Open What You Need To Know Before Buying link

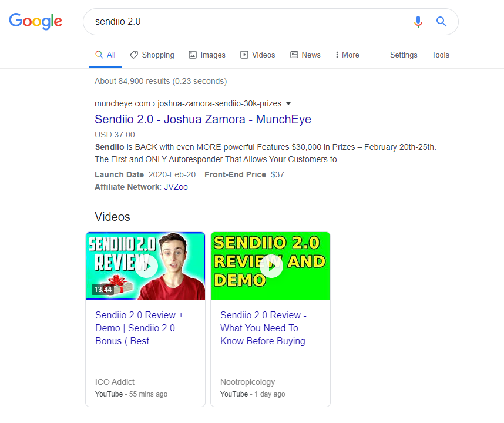pos(263,328)
